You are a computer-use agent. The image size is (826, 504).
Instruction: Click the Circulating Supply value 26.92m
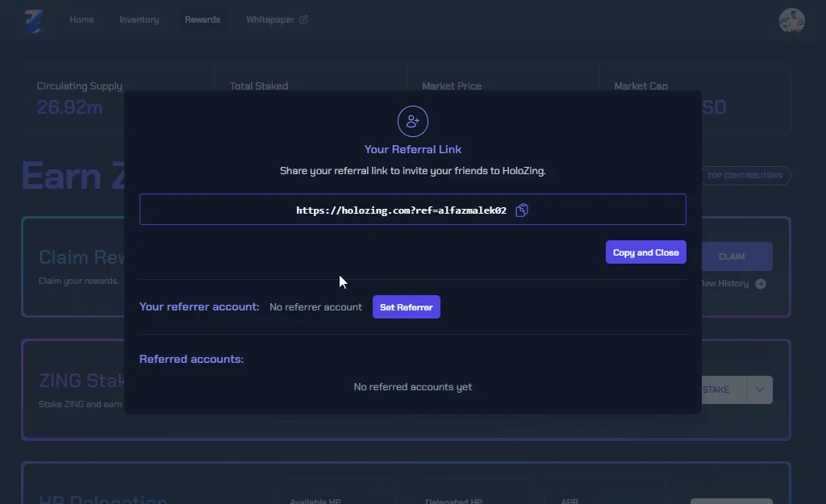(x=69, y=107)
